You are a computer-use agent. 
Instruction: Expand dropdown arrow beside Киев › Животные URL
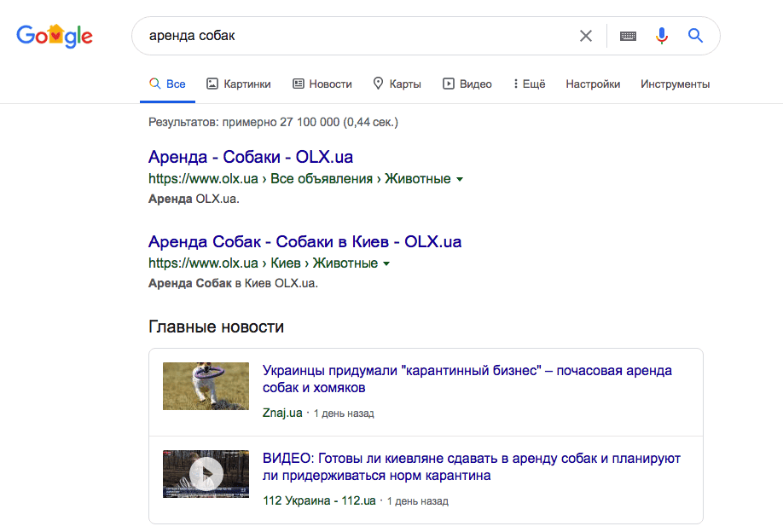click(x=386, y=263)
